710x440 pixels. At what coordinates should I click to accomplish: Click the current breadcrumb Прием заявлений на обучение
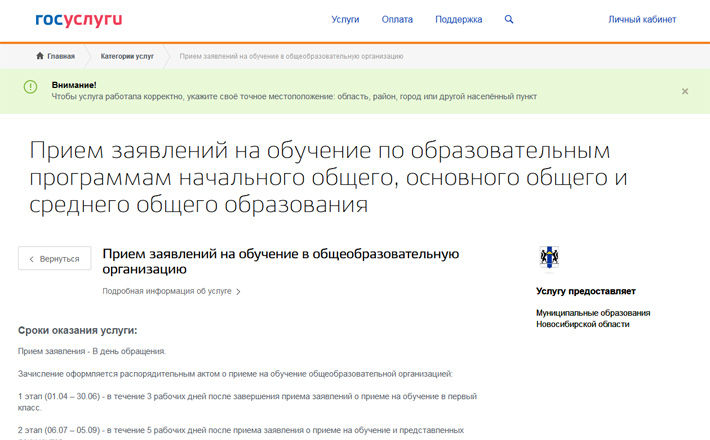(x=291, y=56)
